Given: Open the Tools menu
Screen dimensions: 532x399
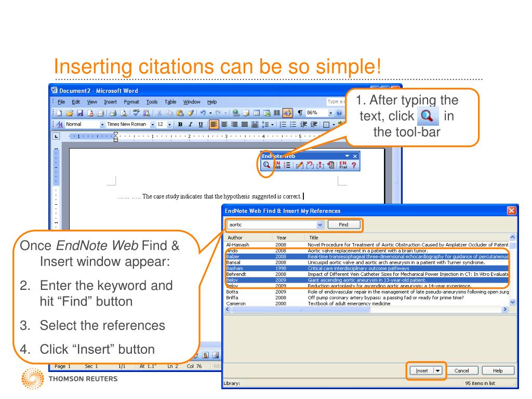Looking at the screenshot, I should click(152, 102).
